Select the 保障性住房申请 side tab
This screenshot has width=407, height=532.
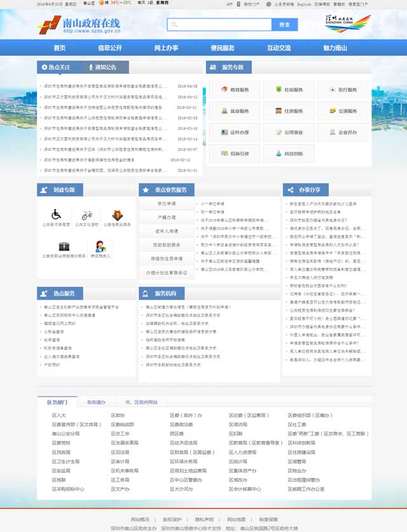[x=167, y=258]
